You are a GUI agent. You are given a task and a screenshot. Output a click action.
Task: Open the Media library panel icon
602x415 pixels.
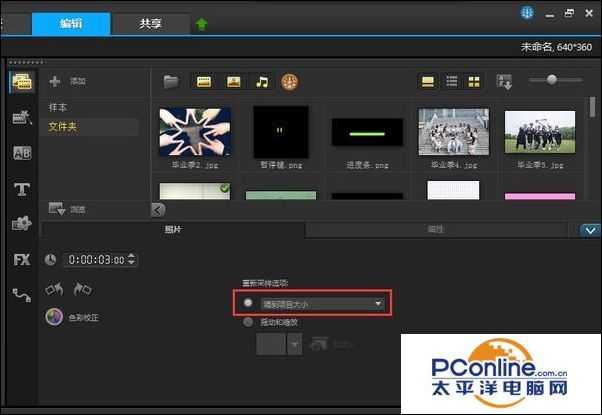point(22,82)
